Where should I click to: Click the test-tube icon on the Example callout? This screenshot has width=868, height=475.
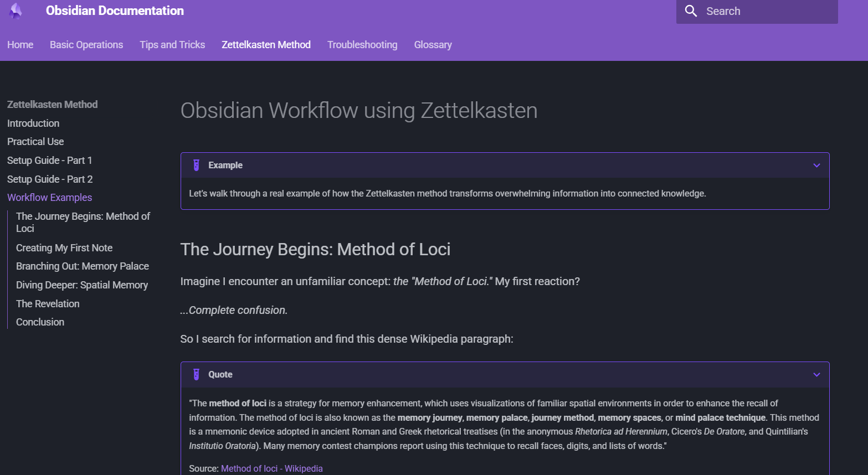click(x=197, y=164)
